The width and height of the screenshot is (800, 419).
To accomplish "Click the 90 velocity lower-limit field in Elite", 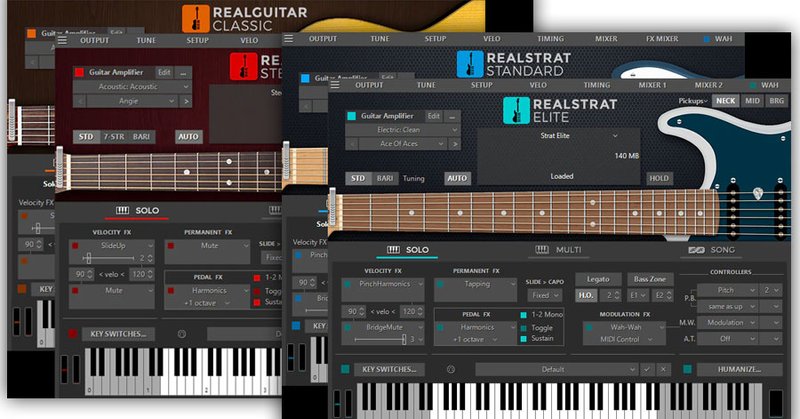I will pos(356,311).
